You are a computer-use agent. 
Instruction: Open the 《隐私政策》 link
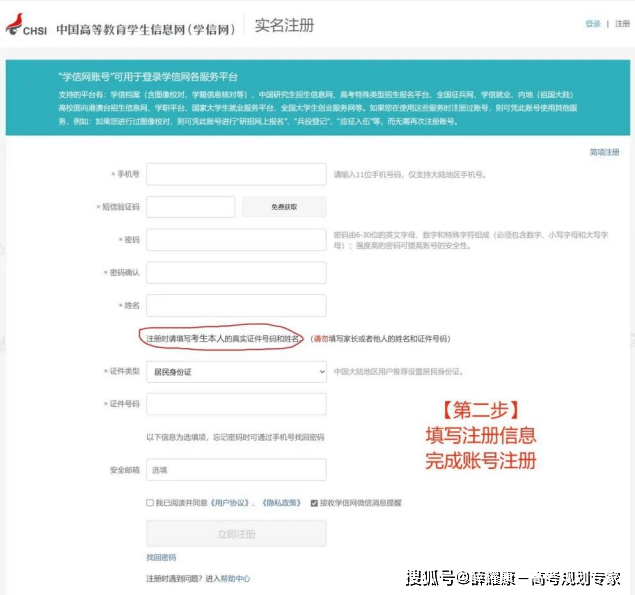click(281, 503)
